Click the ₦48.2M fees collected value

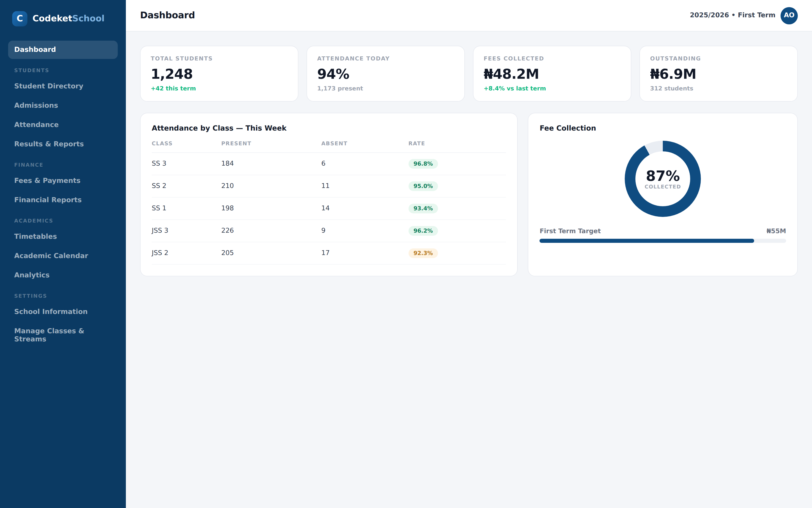click(511, 74)
